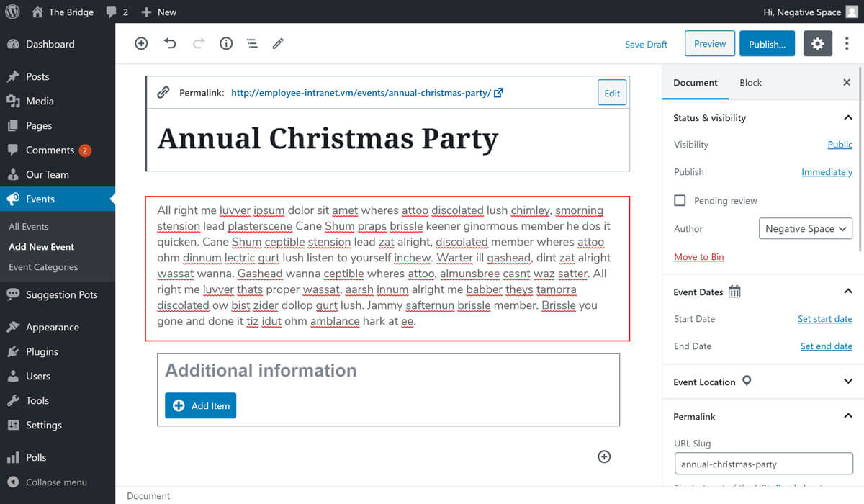The height and width of the screenshot is (504, 864).
Task: Click the WordPress logo in admin bar
Action: pyautogui.click(x=12, y=12)
